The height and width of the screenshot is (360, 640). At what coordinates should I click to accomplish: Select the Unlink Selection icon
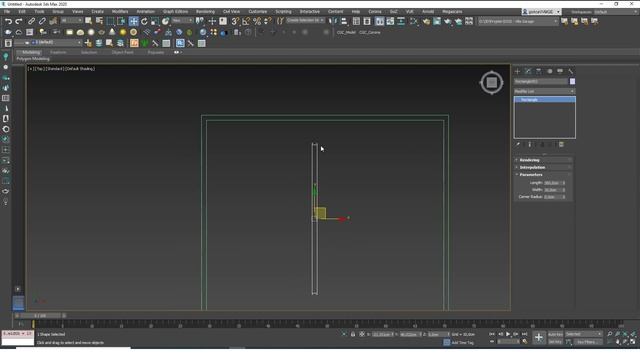click(x=42, y=21)
